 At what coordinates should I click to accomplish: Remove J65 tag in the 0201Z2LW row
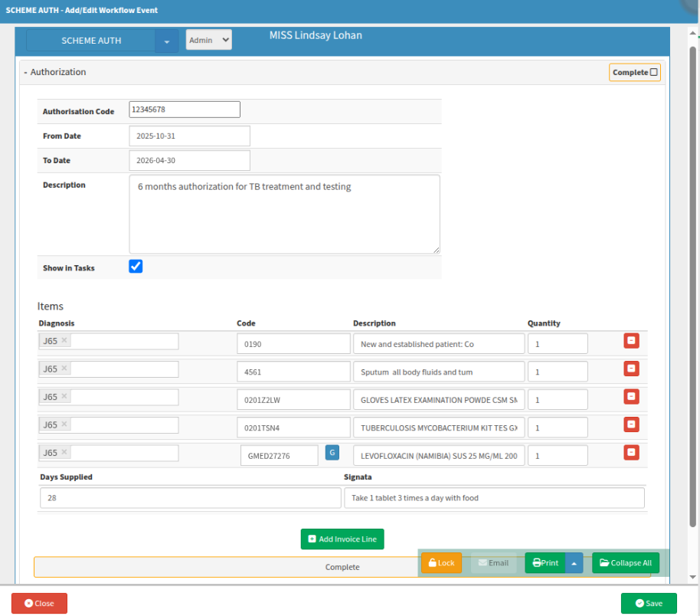[x=64, y=396]
